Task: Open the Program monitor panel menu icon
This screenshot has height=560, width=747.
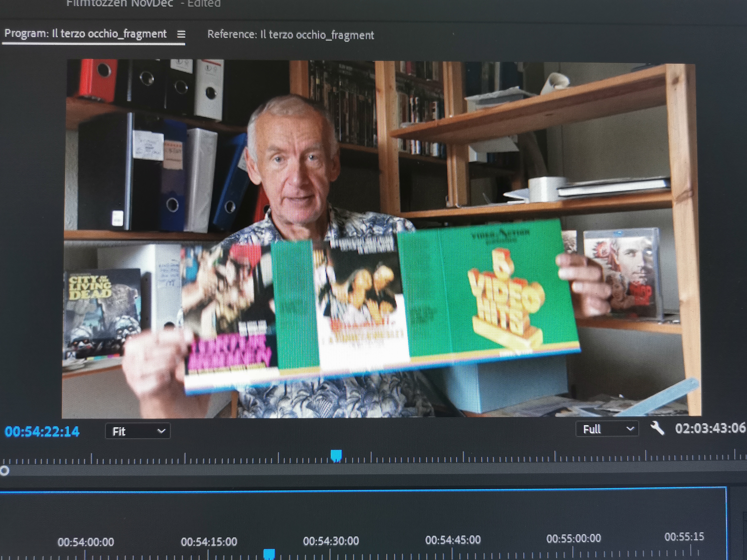Action: point(181,34)
